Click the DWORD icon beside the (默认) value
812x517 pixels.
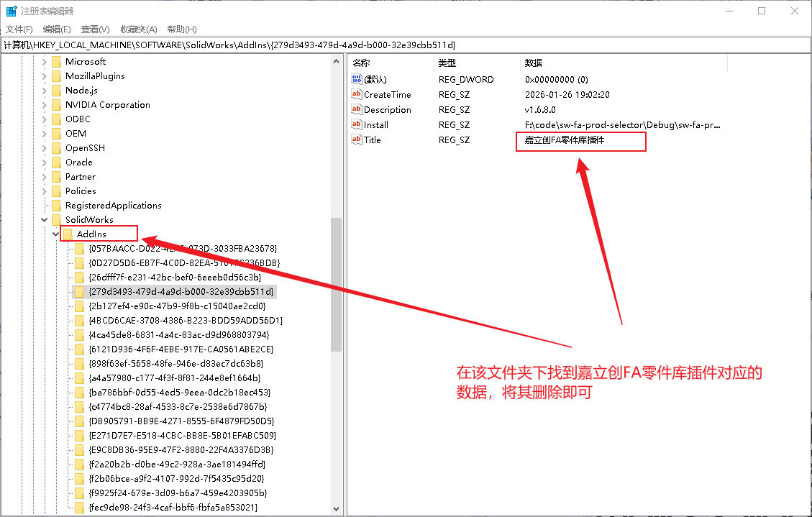click(x=356, y=79)
